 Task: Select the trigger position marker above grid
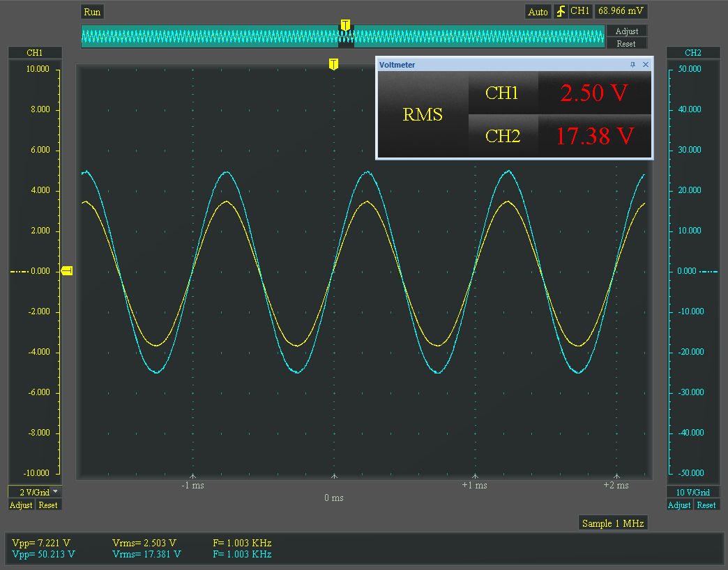point(333,64)
